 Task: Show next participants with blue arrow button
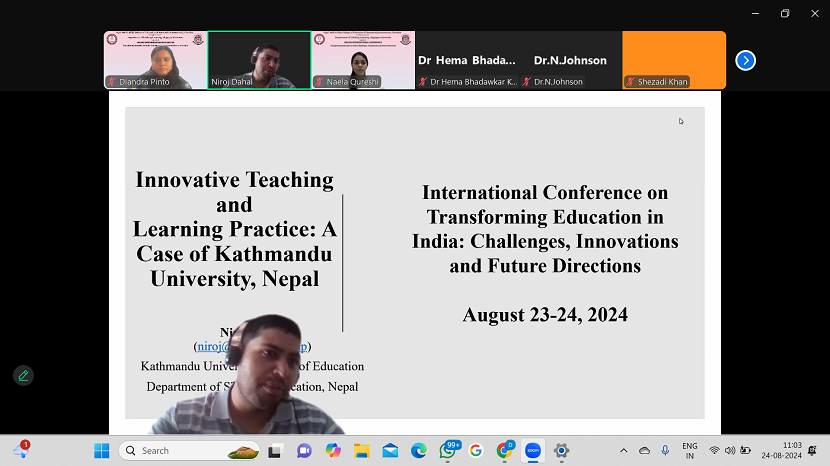745,60
